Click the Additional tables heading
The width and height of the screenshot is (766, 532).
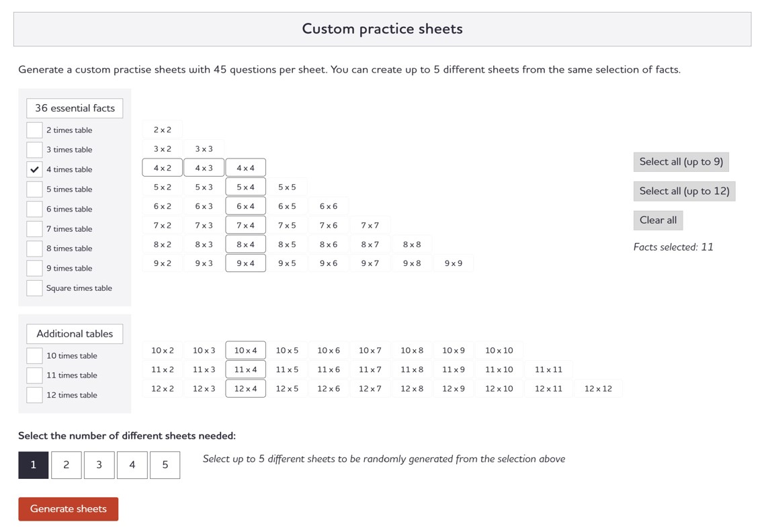tap(75, 334)
